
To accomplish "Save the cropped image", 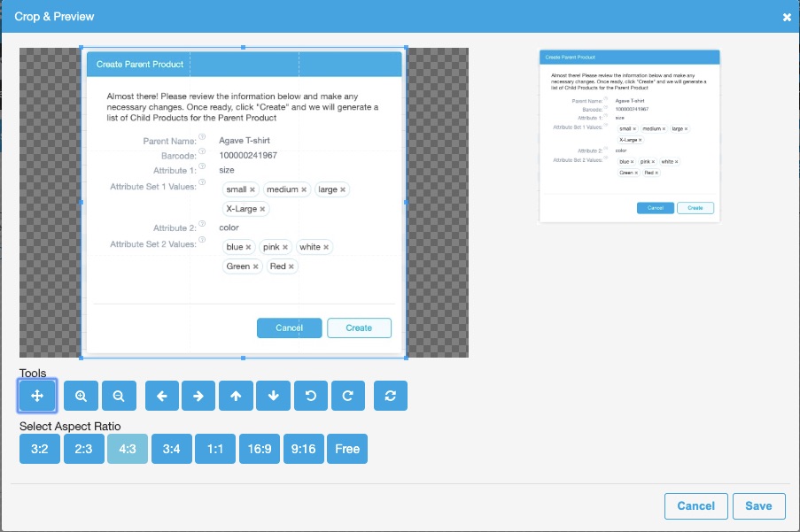I will tap(758, 505).
